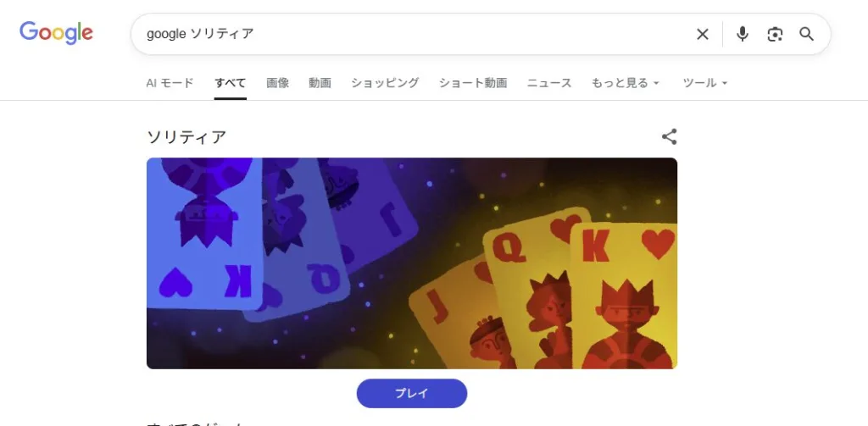
Task: Share the ソリティア game via share icon
Action: [669, 136]
